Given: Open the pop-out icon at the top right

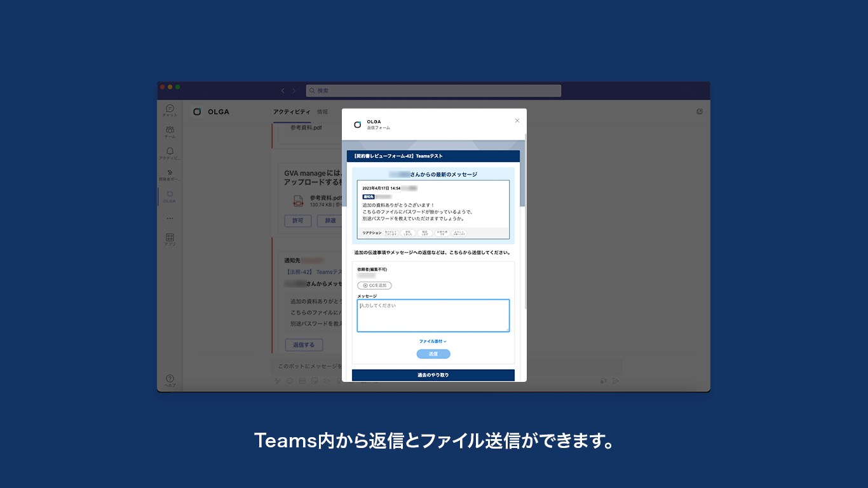Looking at the screenshot, I should (700, 112).
